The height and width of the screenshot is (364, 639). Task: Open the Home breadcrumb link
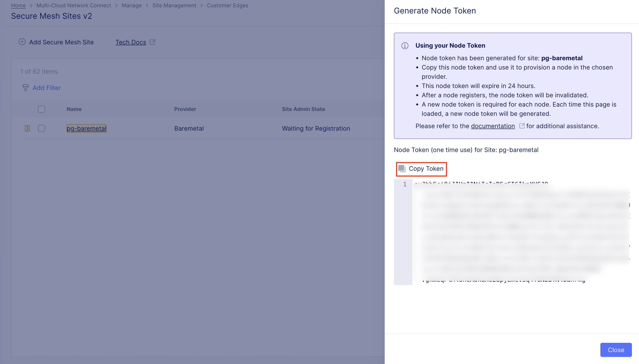[18, 6]
